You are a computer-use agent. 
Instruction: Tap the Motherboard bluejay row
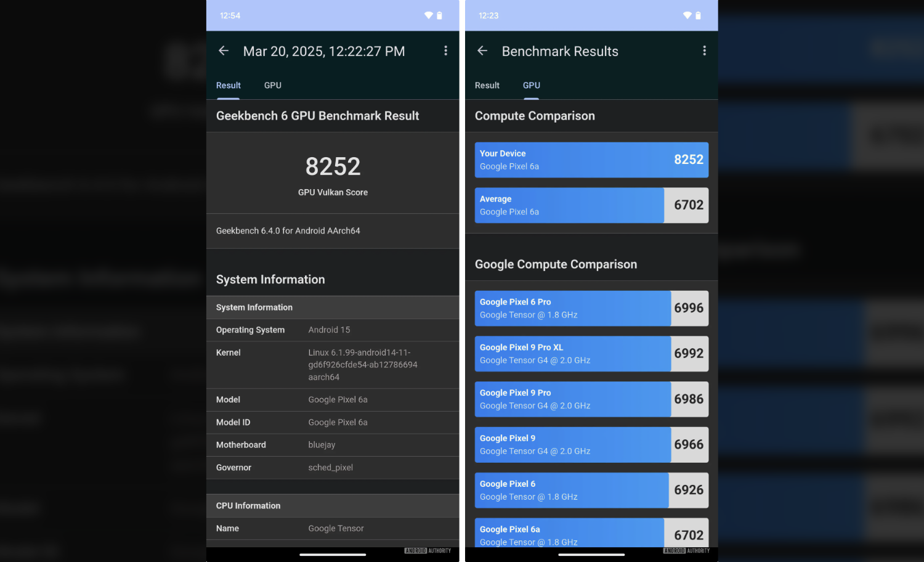pyautogui.click(x=333, y=445)
